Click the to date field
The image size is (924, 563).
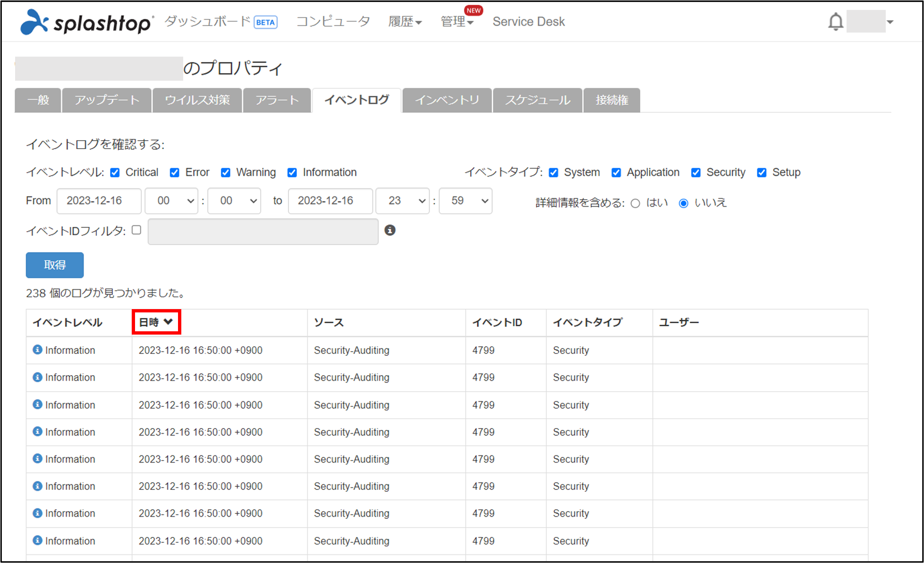331,201
